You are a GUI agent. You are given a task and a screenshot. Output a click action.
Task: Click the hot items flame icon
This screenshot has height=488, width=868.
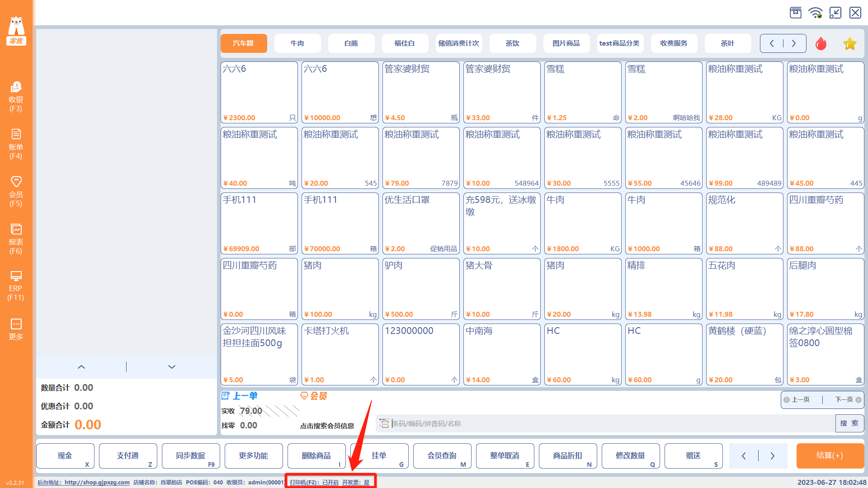coord(821,43)
